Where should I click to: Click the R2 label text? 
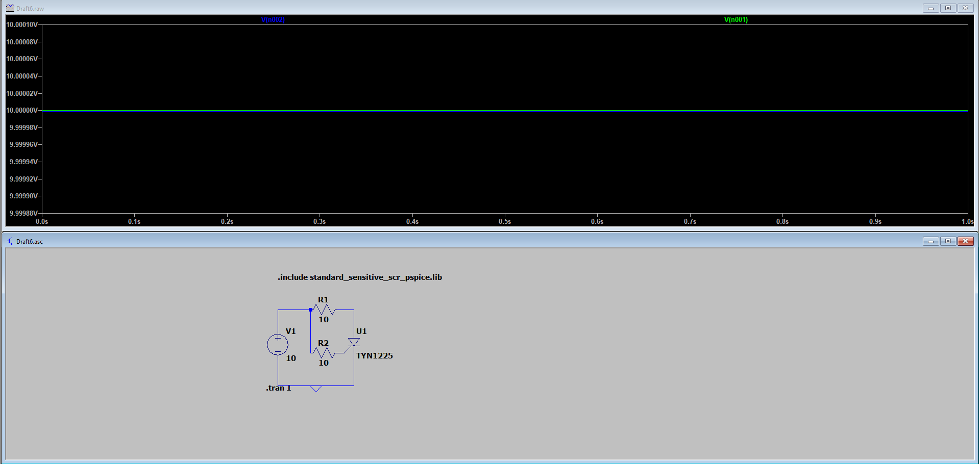point(323,343)
